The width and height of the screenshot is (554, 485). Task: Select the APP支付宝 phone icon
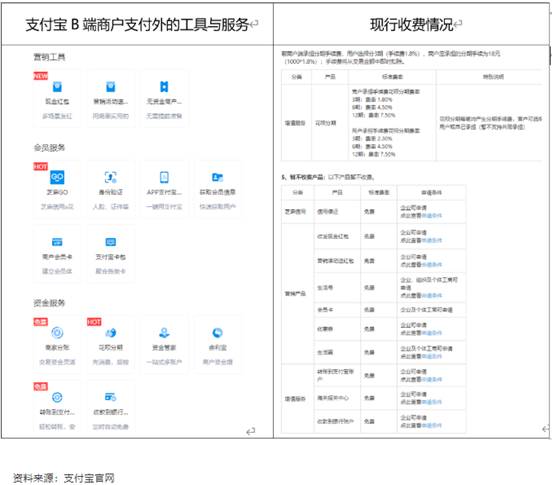[164, 177]
